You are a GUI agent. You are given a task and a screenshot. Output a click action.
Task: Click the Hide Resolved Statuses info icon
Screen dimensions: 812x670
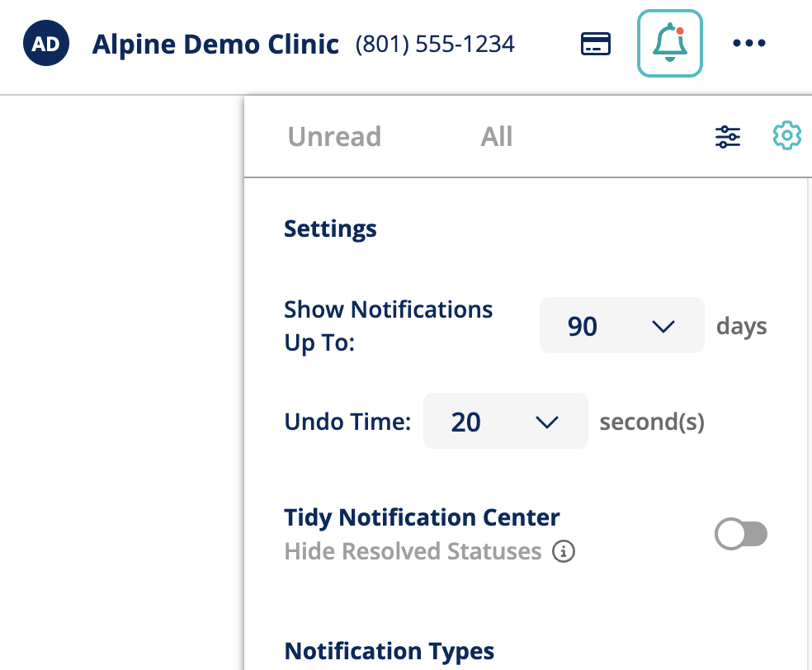coord(564,551)
